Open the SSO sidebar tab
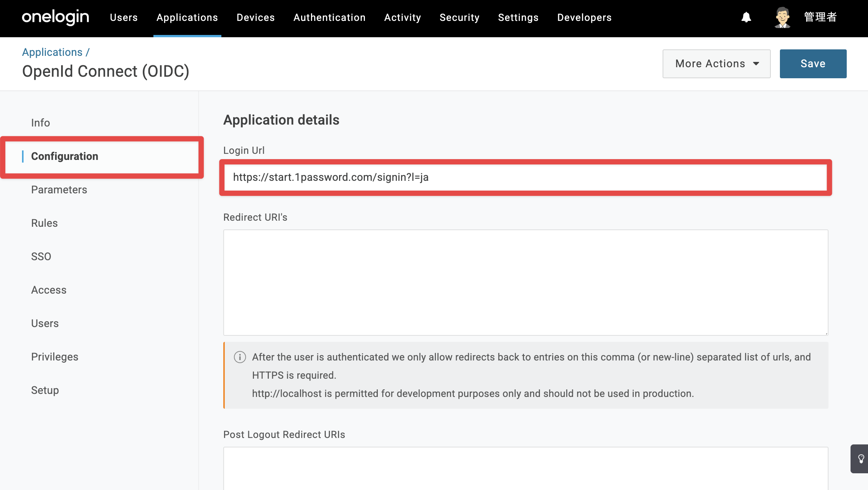The height and width of the screenshot is (490, 868). pyautogui.click(x=41, y=256)
